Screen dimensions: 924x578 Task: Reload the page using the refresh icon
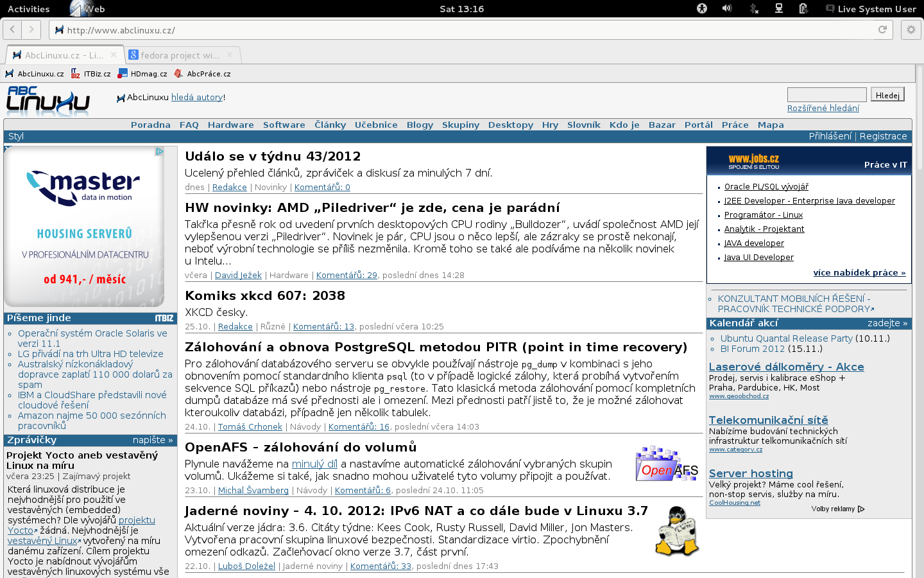(x=882, y=30)
